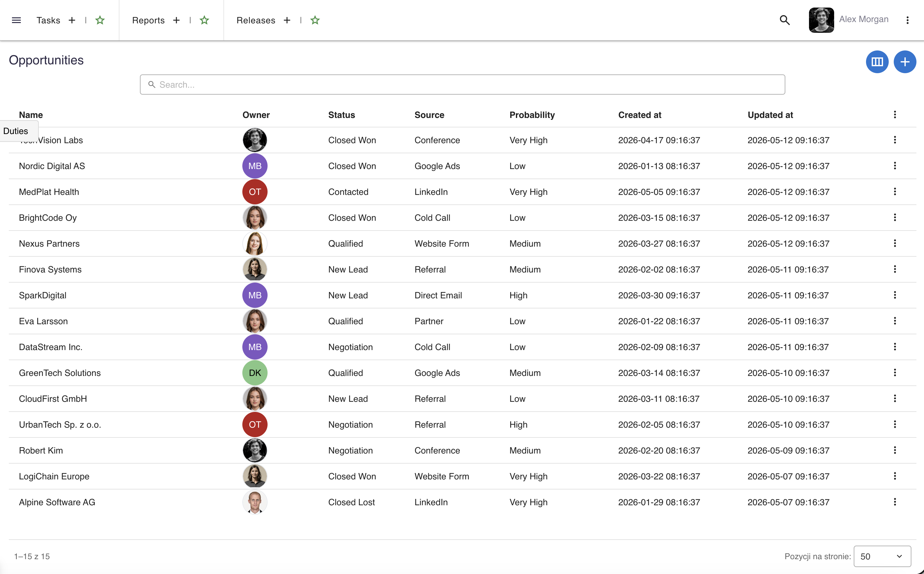Click the Duties tooltip label

point(16,131)
